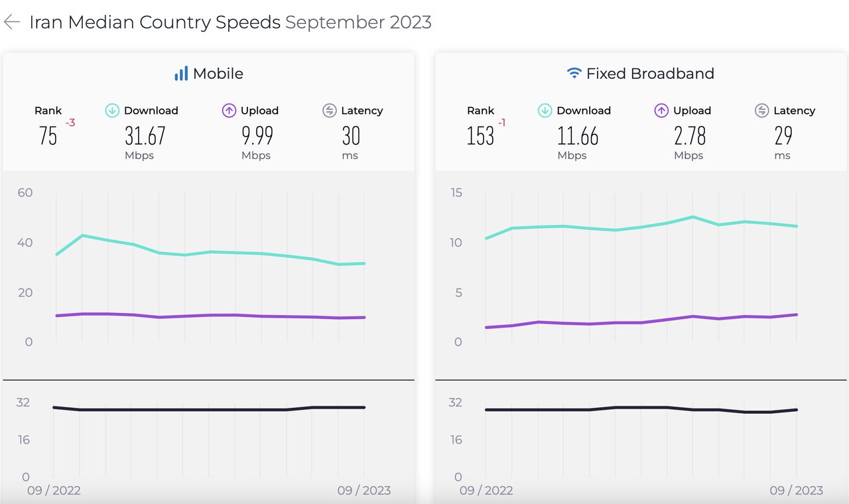Click the Mobile Upload arrow icon
The height and width of the screenshot is (504, 849).
click(x=229, y=111)
